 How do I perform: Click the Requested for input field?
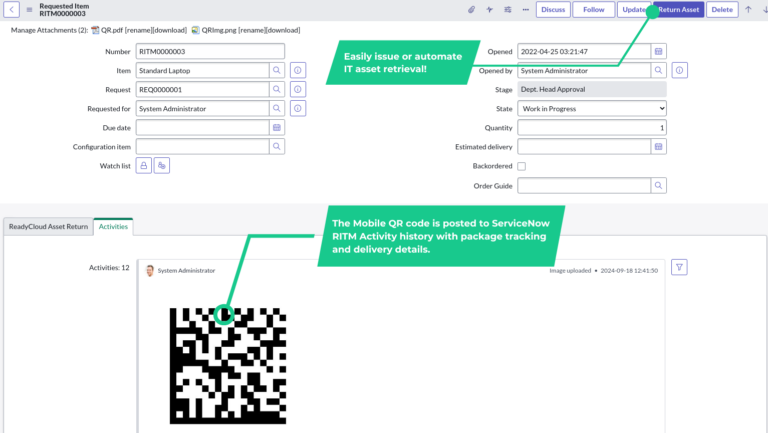click(202, 108)
